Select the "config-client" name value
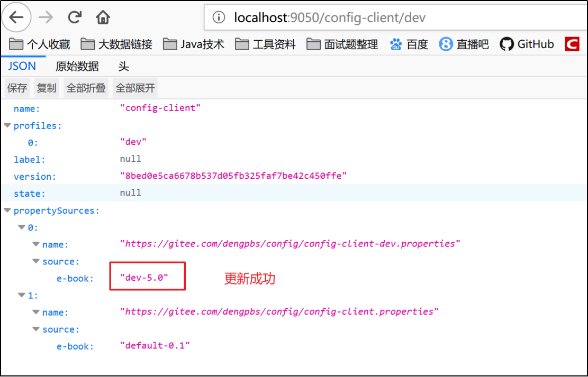The image size is (588, 377). click(x=160, y=108)
